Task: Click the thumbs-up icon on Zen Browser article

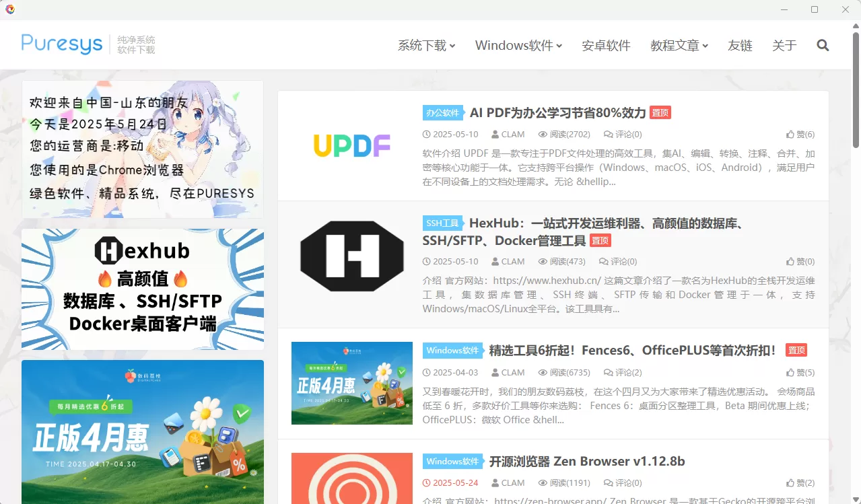Action: point(792,482)
